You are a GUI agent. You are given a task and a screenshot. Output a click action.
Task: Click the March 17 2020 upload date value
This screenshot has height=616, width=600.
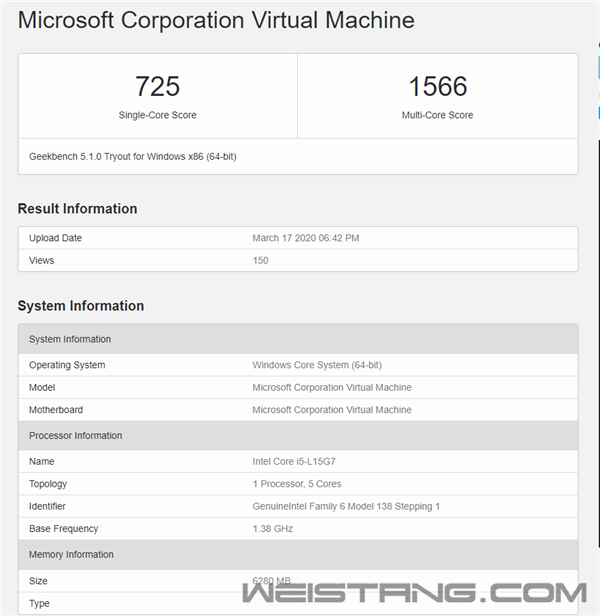tap(306, 238)
